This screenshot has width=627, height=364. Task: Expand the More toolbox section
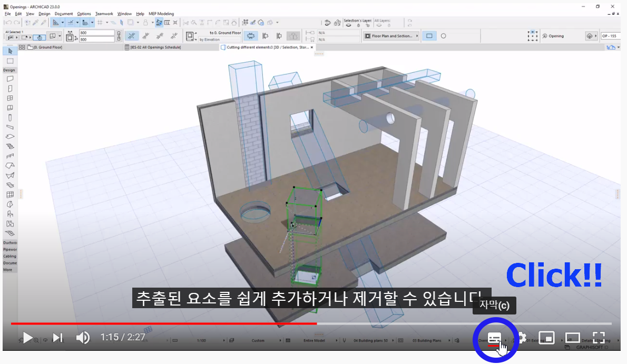click(x=9, y=270)
